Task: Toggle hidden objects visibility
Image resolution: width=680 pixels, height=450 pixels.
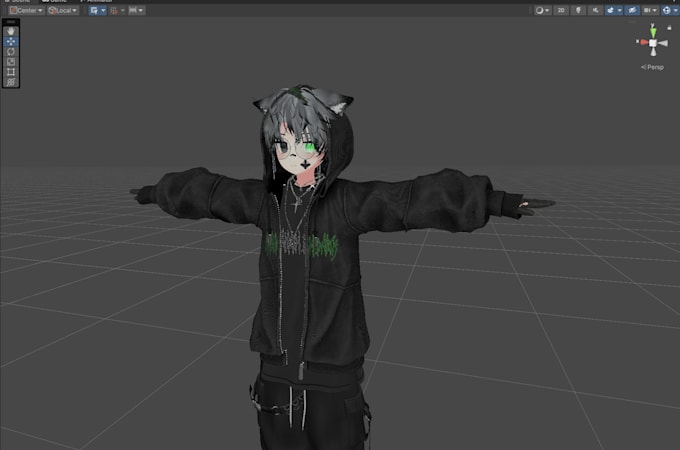Action: coord(632,10)
